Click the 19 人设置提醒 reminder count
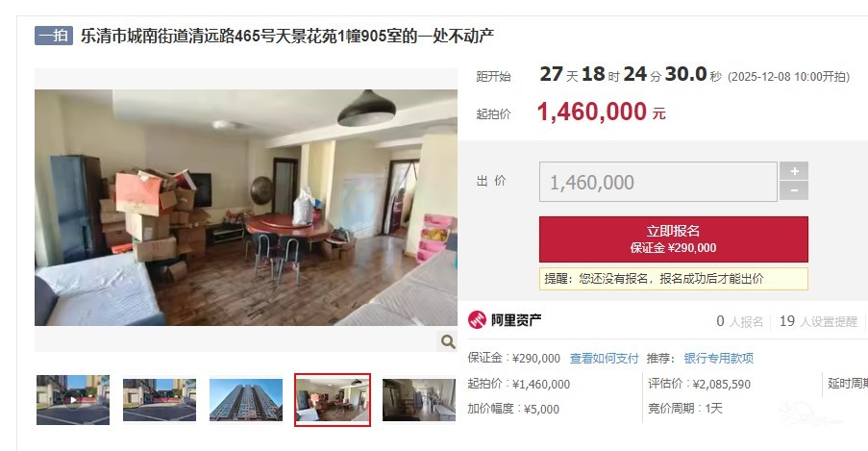 [x=818, y=321]
